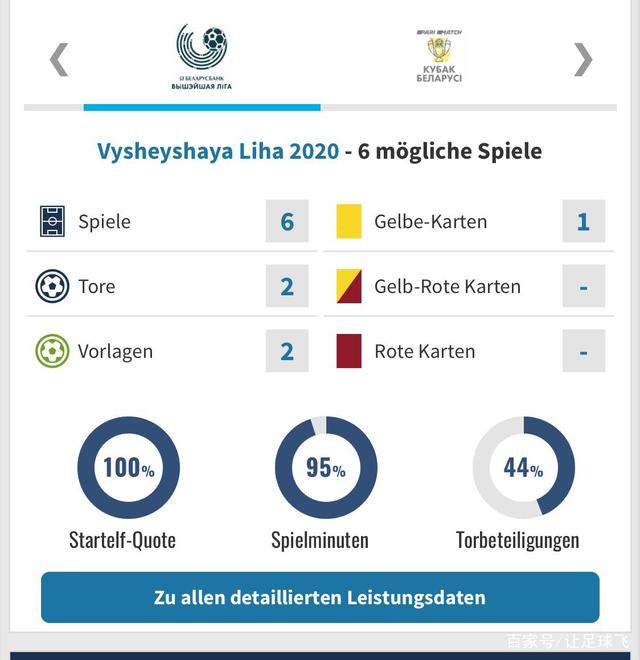Viewport: 640px width, 660px height.
Task: Click the 44% Torbeteiligungen ring chart
Action: pyautogui.click(x=523, y=467)
